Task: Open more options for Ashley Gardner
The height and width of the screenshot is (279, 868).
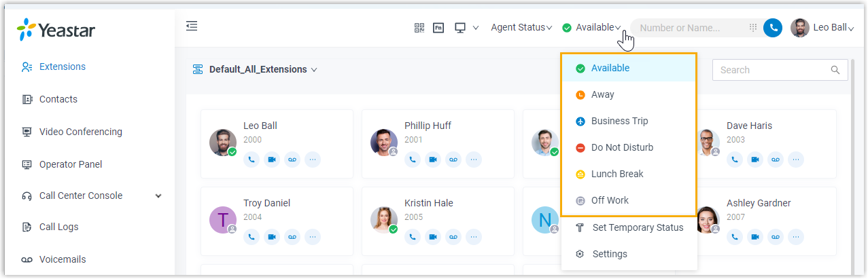Action: coord(796,237)
